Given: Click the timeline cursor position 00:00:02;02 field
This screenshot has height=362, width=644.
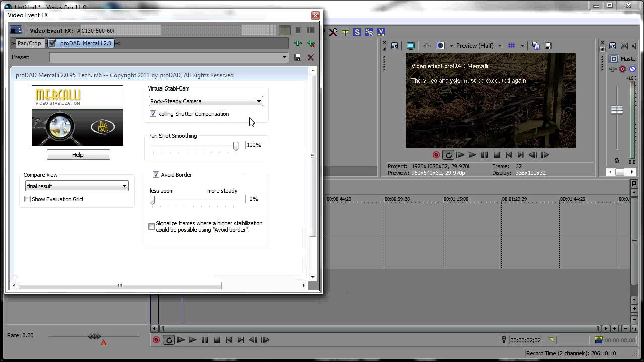Looking at the screenshot, I should [x=525, y=340].
